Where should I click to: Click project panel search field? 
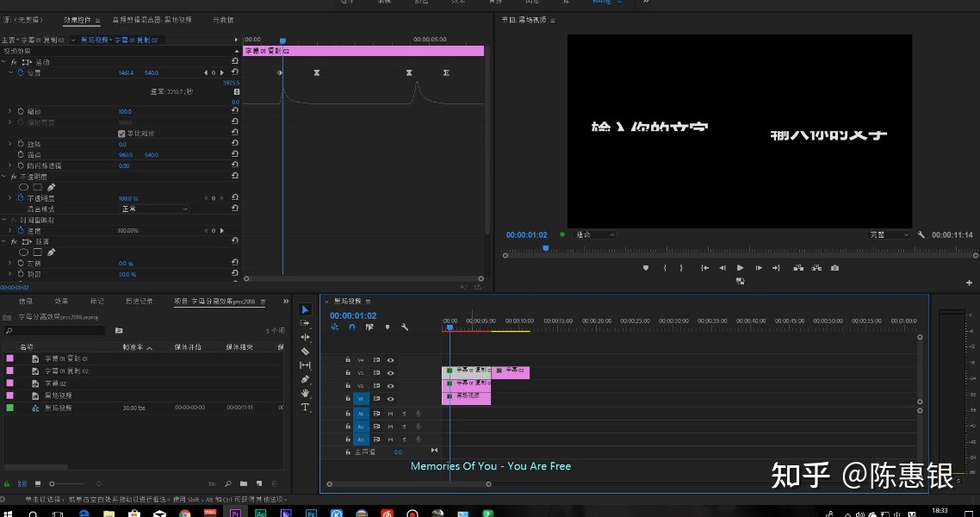click(55, 331)
